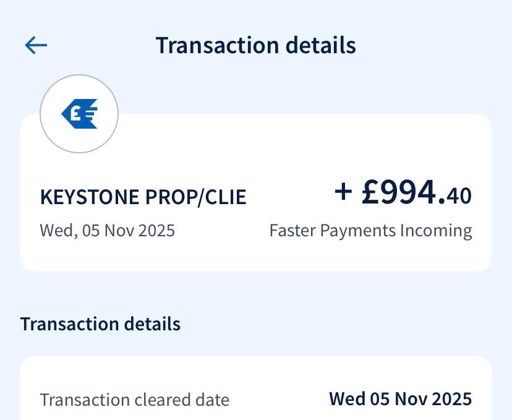Screen dimensions: 512x420
Task: Tap the Faster Payments Incoming label
Action: (x=370, y=230)
